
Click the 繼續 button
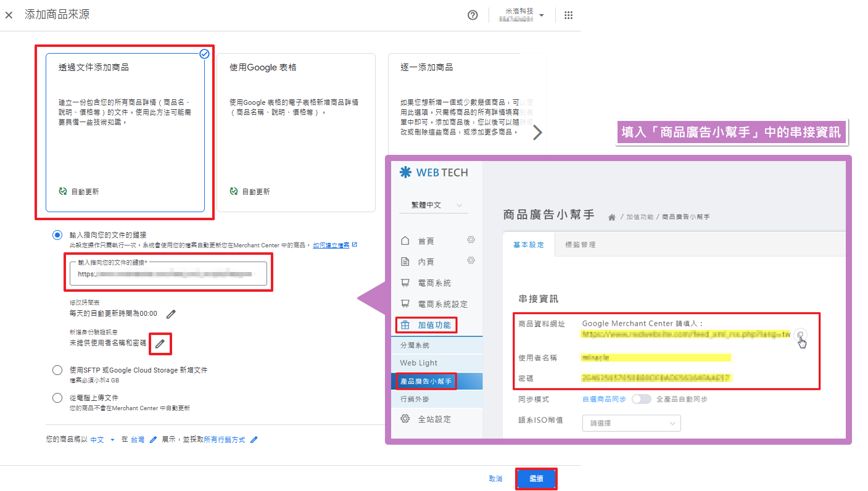535,478
